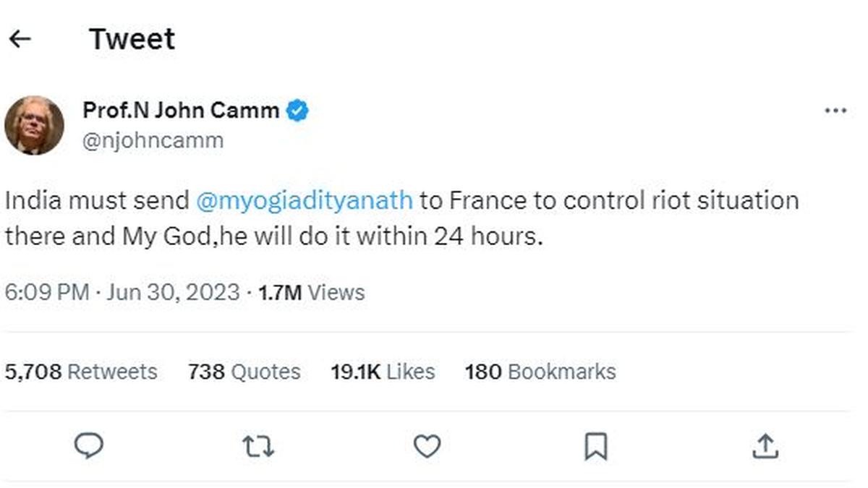Open Prof.N John Camm's profile name
Screen dimensions: 868x488
pos(181,111)
